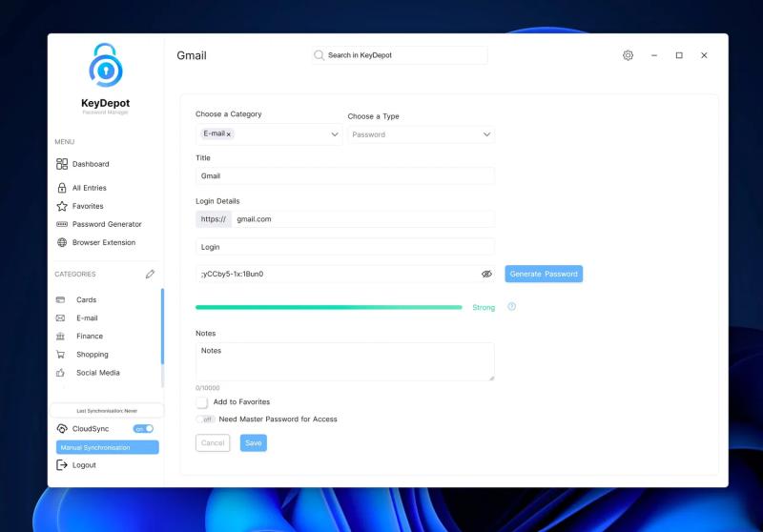Click the Strong strength label
The width and height of the screenshot is (763, 532).
tap(484, 307)
